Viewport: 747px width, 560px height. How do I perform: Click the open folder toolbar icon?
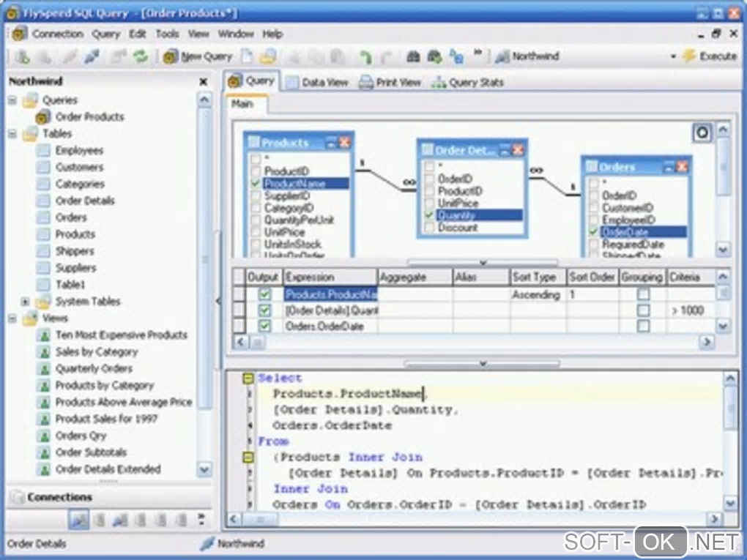point(268,56)
